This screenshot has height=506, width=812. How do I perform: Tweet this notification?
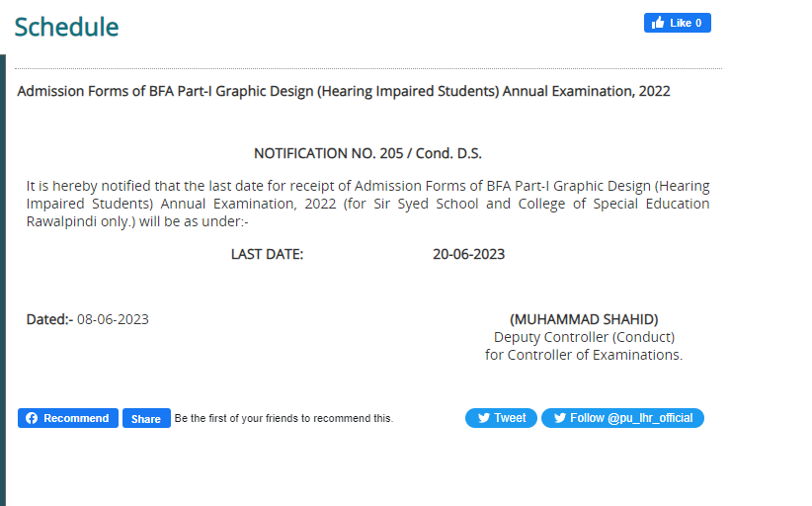[502, 418]
